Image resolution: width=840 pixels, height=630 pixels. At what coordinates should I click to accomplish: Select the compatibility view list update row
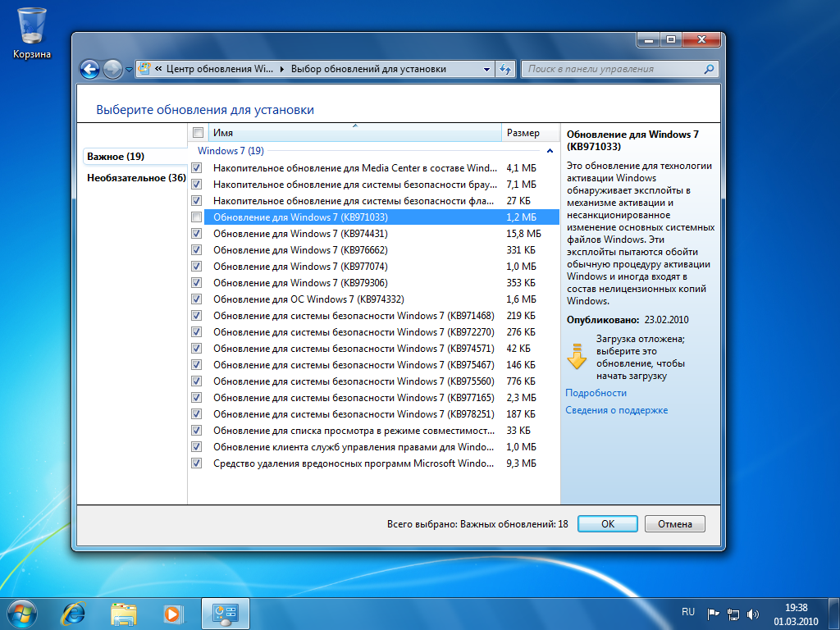click(374, 431)
